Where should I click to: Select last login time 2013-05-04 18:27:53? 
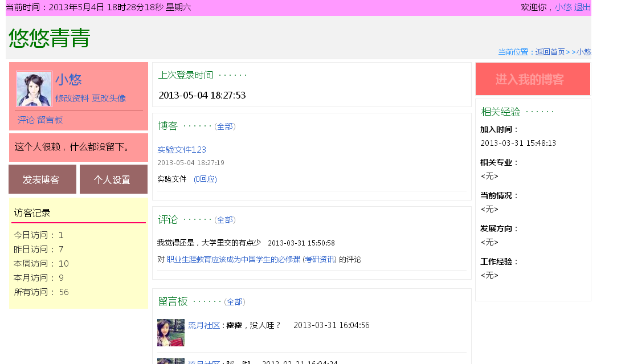(x=202, y=95)
